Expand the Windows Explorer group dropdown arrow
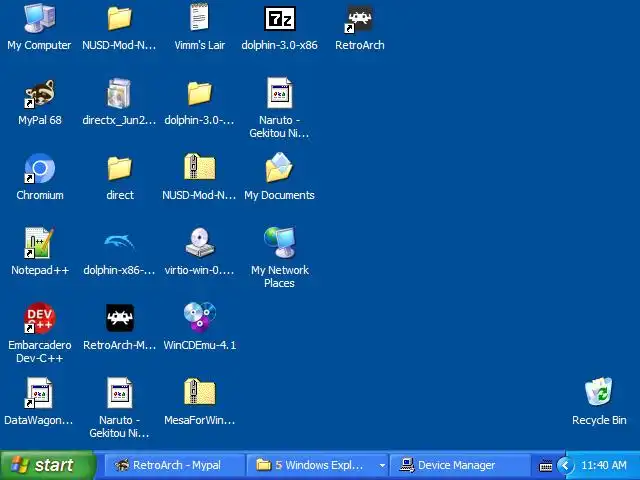Image resolution: width=640 pixels, height=480 pixels. point(382,465)
